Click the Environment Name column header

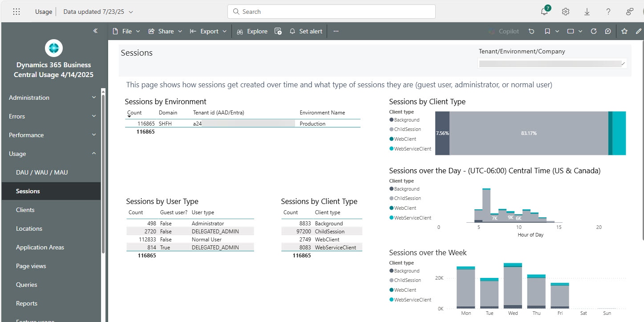(x=322, y=113)
